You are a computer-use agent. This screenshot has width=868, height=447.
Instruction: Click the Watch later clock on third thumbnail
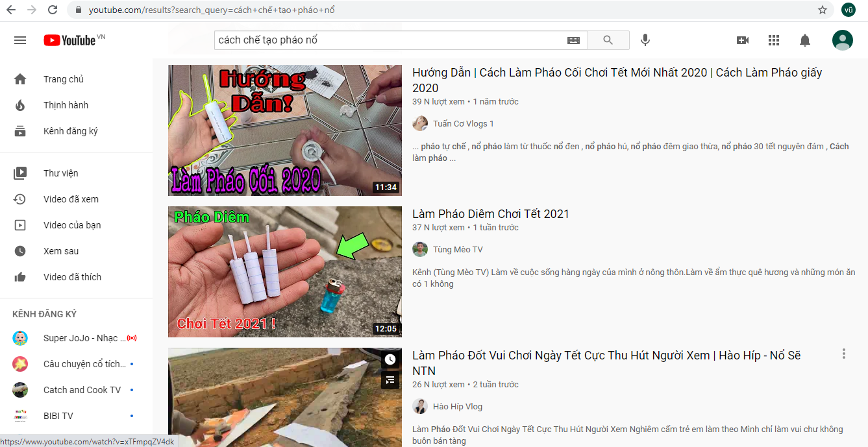tap(390, 359)
